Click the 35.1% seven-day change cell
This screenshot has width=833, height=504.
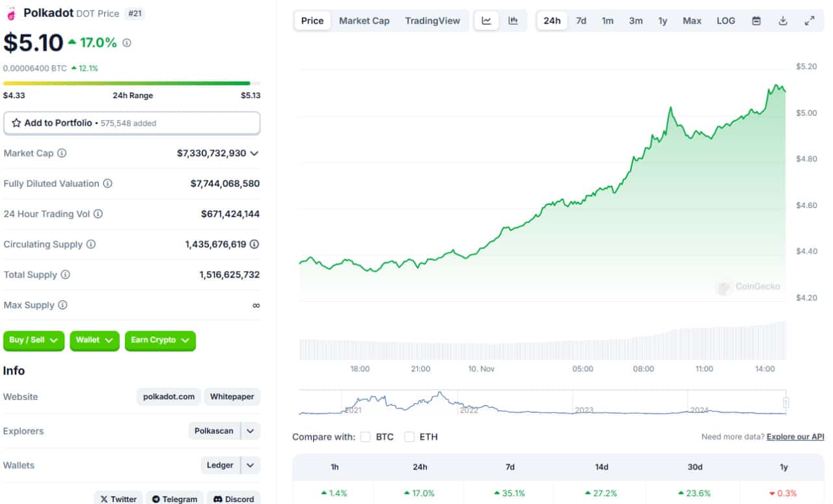click(x=510, y=493)
